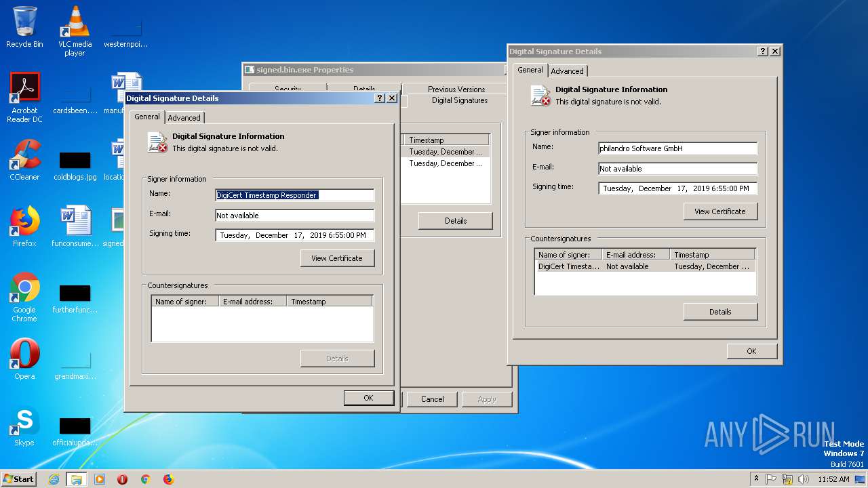Open the Previous Versions tab in Properties
This screenshot has width=868, height=488.
pos(456,89)
